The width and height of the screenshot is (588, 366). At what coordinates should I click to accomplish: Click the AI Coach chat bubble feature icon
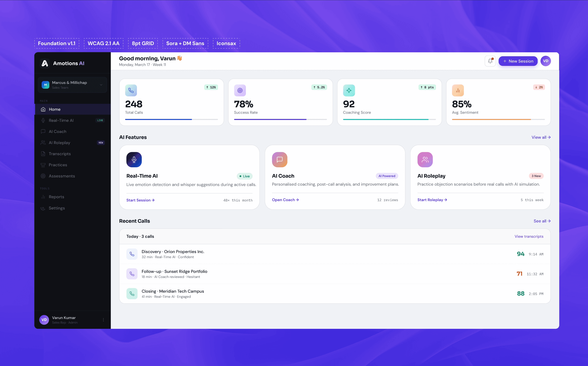point(279,160)
